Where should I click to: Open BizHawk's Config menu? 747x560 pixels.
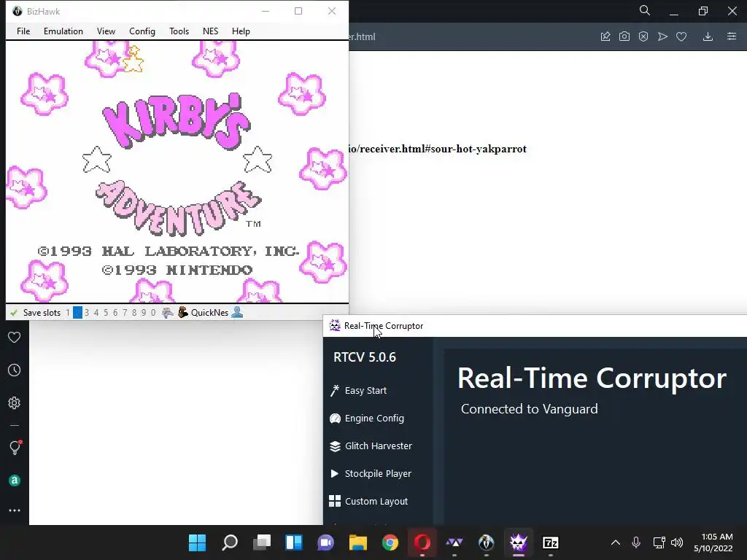(x=142, y=31)
